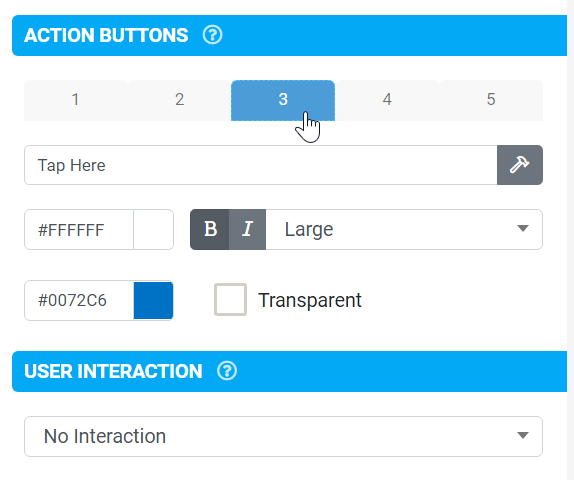The height and width of the screenshot is (480, 574).
Task: Switch to action button tab 5
Action: [491, 100]
